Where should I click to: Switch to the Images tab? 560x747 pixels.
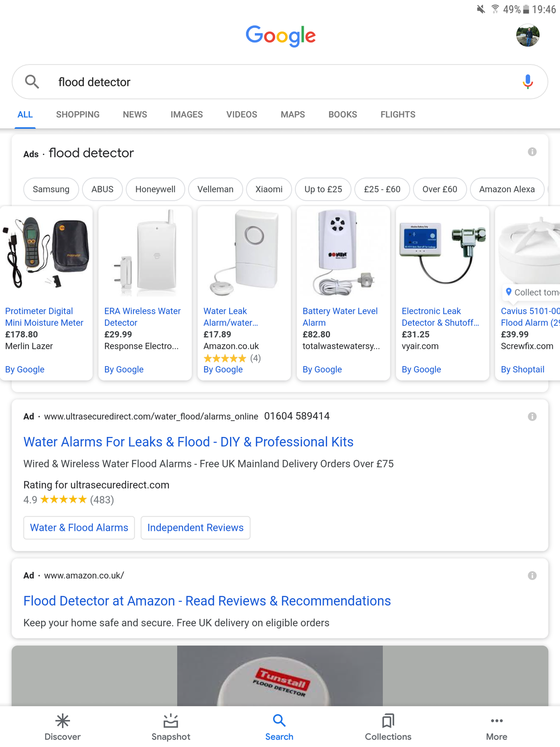tap(187, 114)
